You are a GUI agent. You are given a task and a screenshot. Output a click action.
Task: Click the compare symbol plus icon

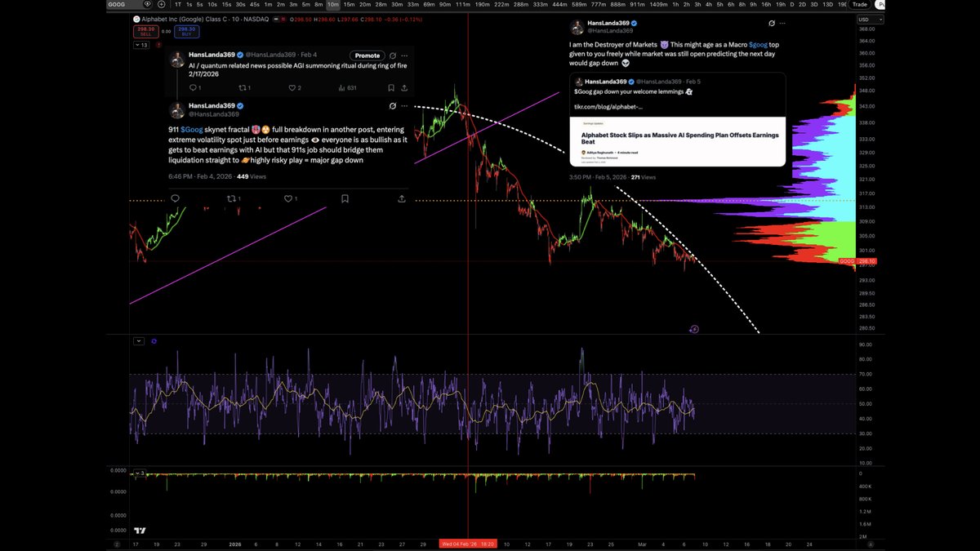point(161,4)
